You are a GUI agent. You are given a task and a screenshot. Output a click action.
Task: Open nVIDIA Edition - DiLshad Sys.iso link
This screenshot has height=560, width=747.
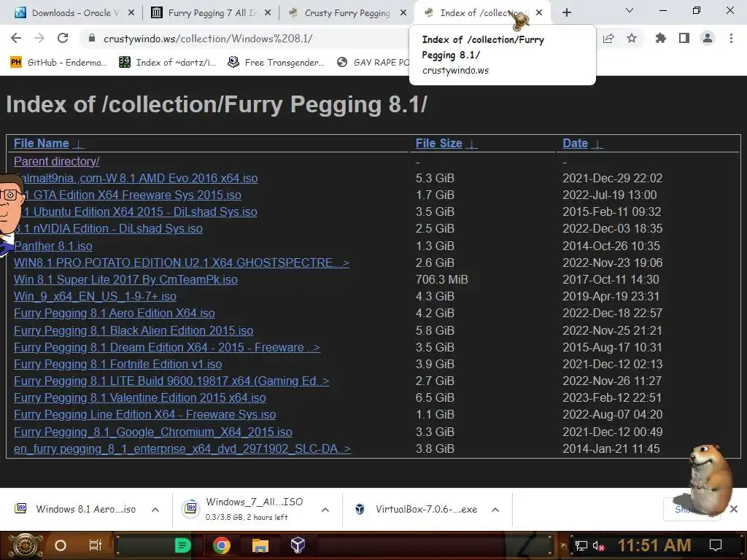(x=108, y=228)
